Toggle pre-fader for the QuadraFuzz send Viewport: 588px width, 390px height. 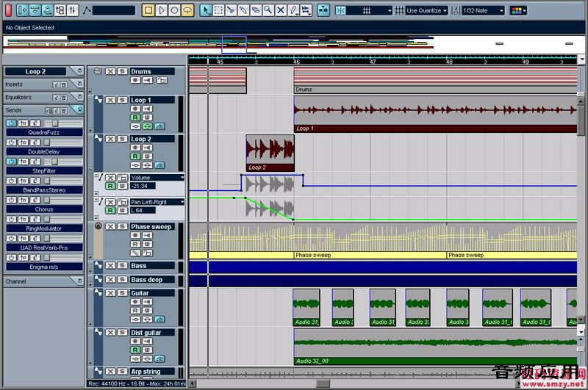[x=24, y=123]
